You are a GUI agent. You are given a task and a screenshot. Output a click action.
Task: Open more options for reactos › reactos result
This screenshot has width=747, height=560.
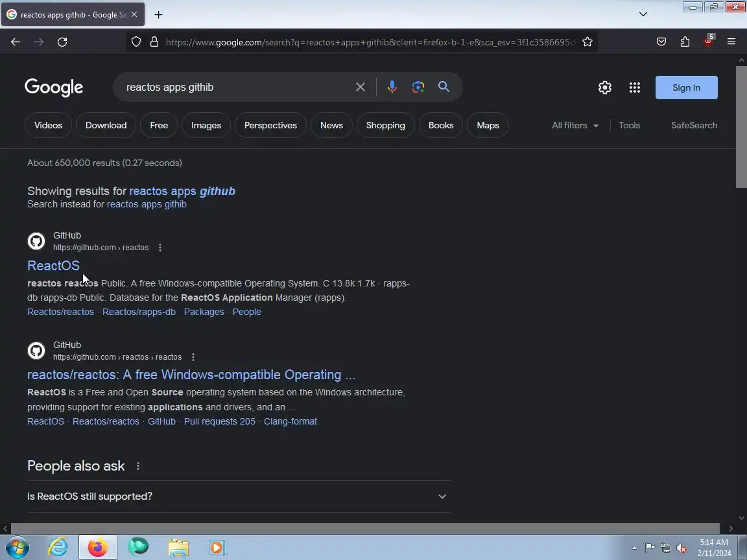tap(193, 357)
